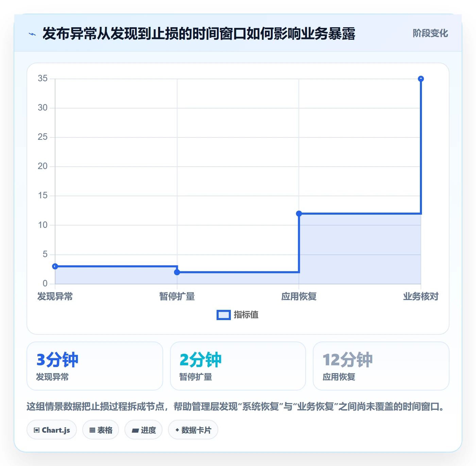The image size is (476, 466).
Task: Click the Chart.js tag chip
Action: click(52, 430)
